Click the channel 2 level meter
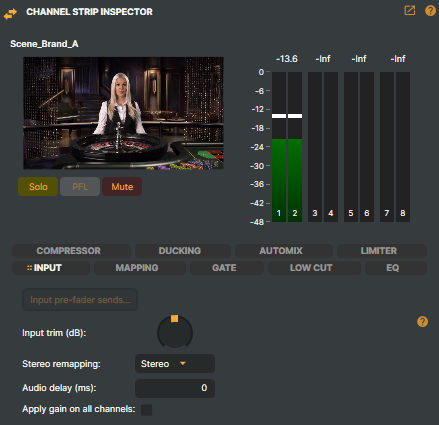 295,147
